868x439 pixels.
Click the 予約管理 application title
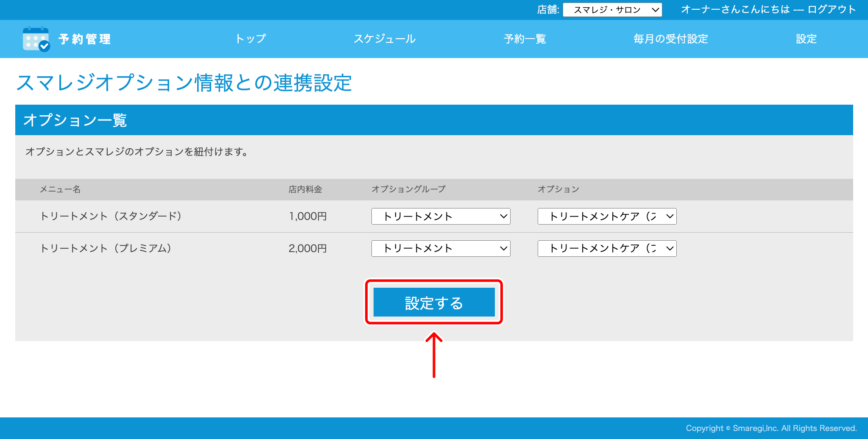pos(84,39)
